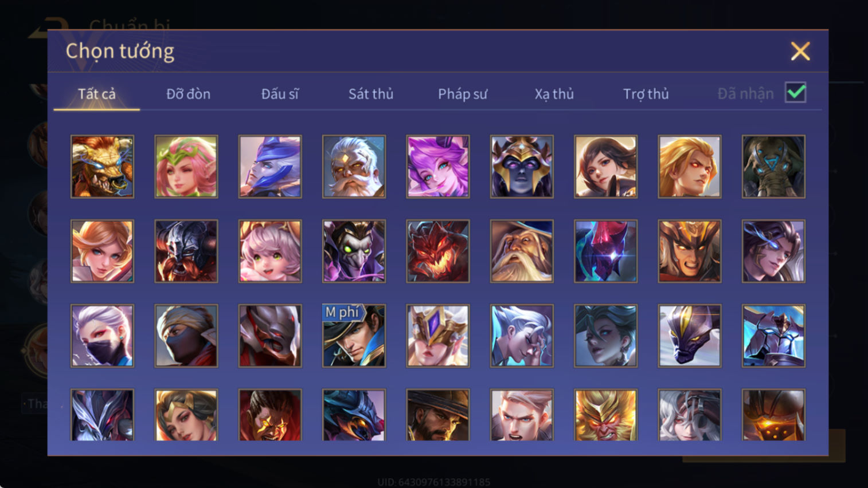Pick the pink-haired hero with green leaf crown
The width and height of the screenshot is (868, 488).
tap(186, 167)
